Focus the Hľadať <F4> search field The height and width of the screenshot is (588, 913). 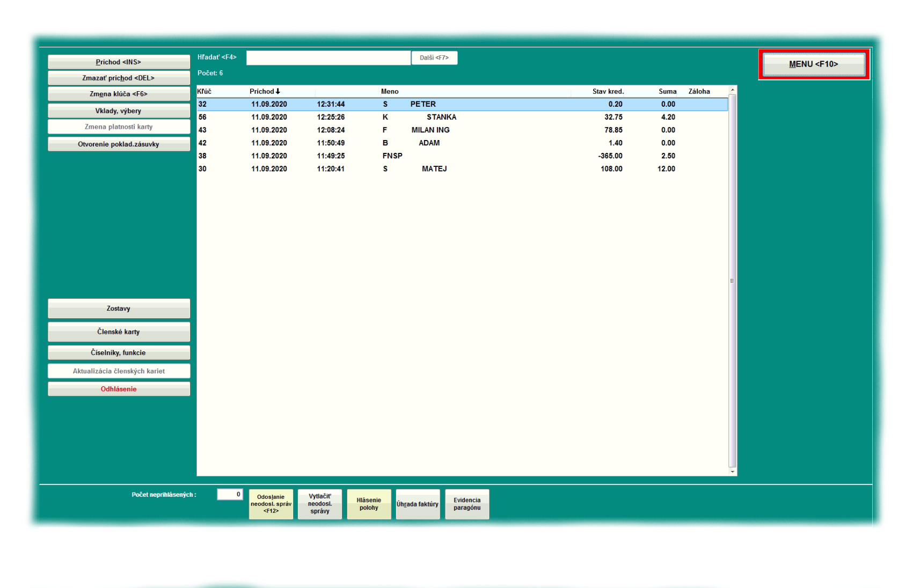point(328,58)
